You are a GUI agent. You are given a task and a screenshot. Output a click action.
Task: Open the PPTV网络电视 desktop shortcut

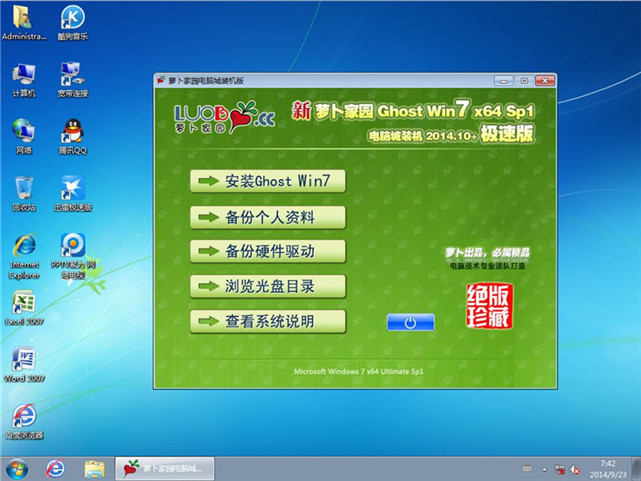tap(73, 256)
